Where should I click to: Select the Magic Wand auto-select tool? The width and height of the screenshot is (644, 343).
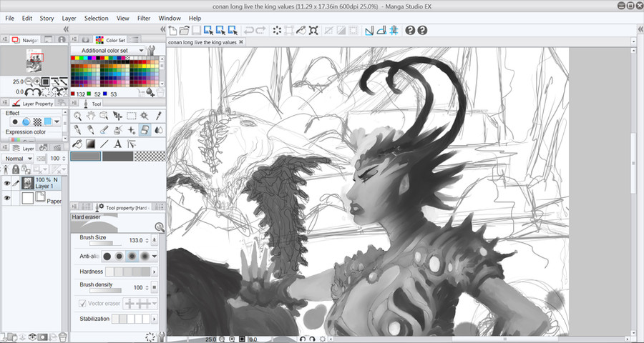[x=145, y=116]
